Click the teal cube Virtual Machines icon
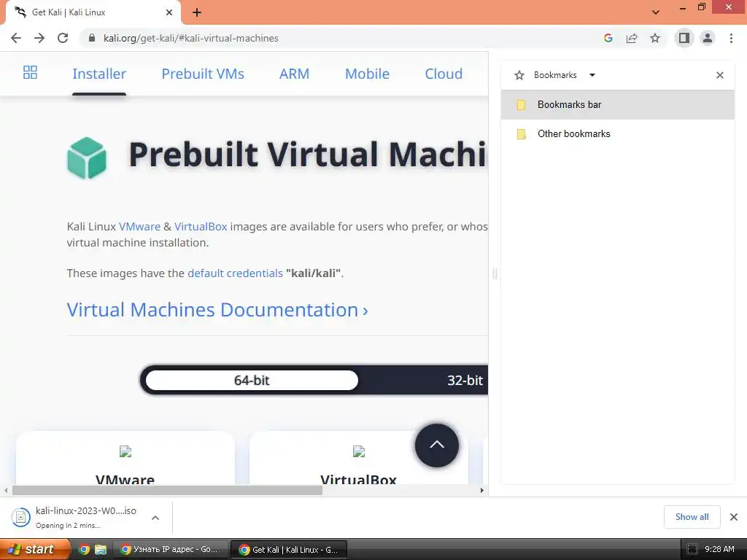 [87, 157]
